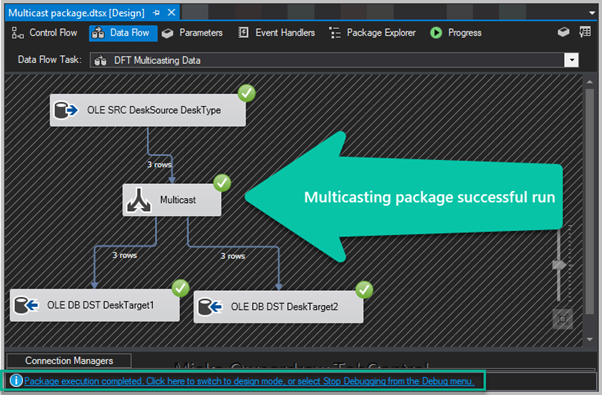The image size is (602, 395).
Task: Open the Package Explorer tab
Action: 372,33
